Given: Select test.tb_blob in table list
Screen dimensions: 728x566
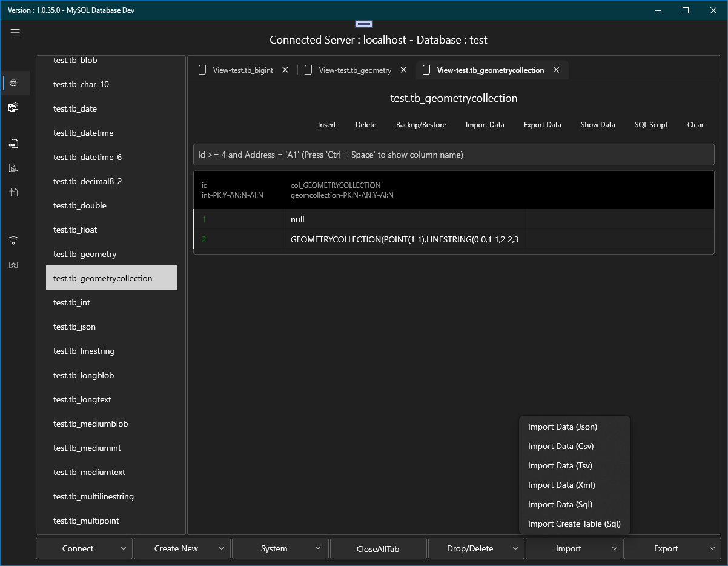Looking at the screenshot, I should click(x=111, y=61).
